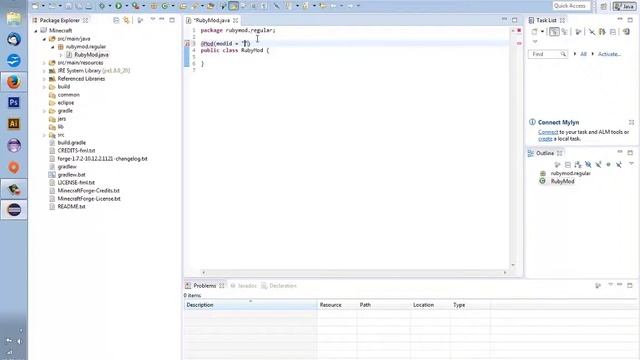Viewport: 640px width, 360px height.
Task: Expand the src/main/resources folder
Action: click(x=44, y=63)
